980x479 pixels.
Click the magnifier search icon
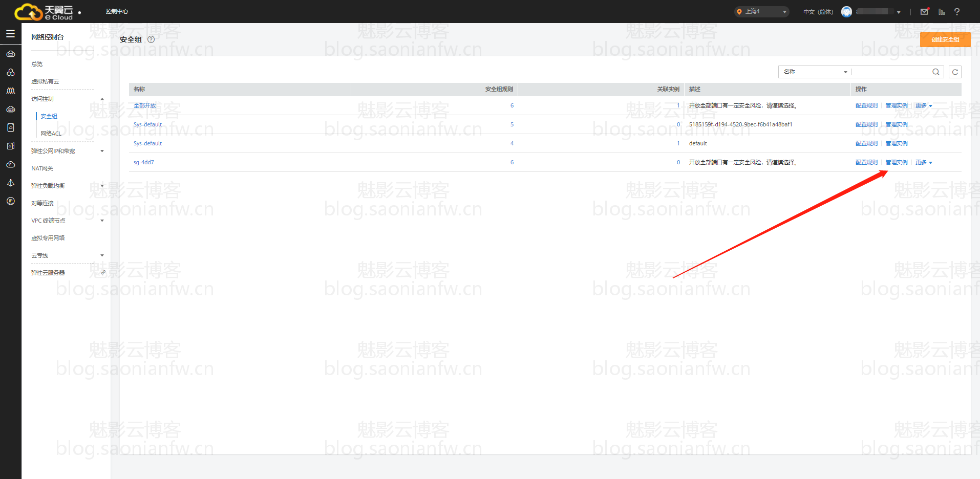click(x=936, y=72)
